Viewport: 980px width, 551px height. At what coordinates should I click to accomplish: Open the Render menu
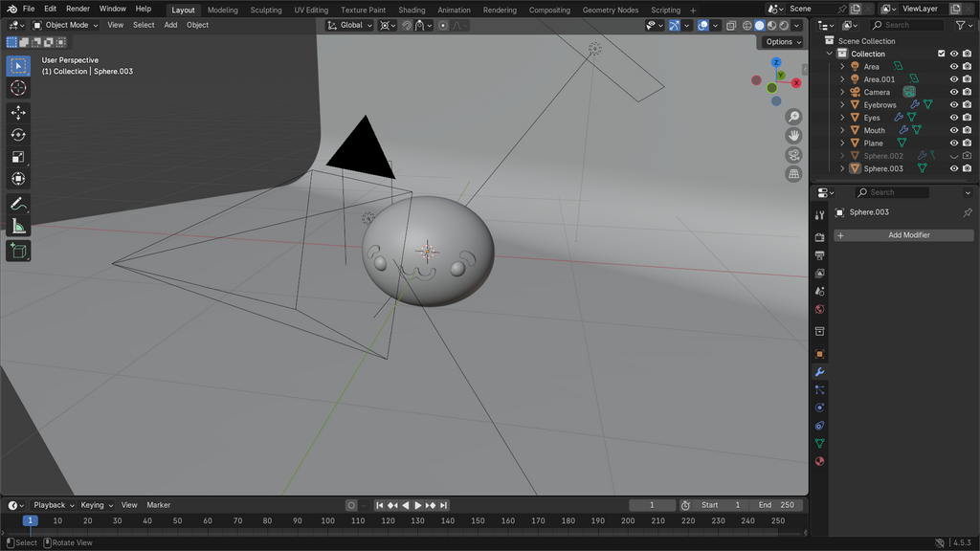click(78, 9)
